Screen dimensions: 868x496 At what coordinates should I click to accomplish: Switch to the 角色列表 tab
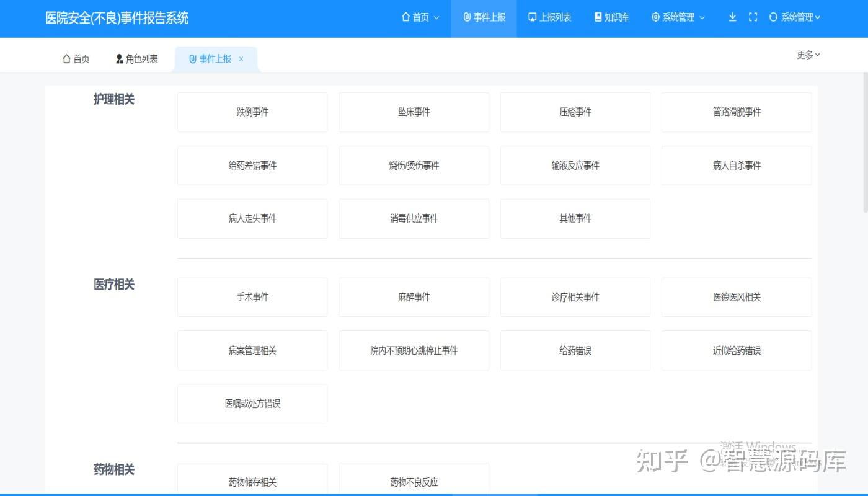pyautogui.click(x=137, y=59)
